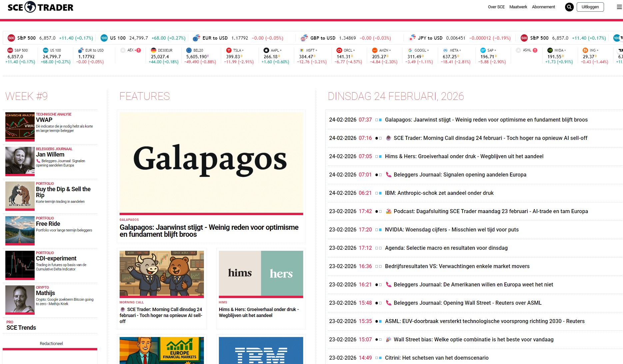Open Jan Willem Beleggers Journaal link

pyautogui.click(x=50, y=155)
